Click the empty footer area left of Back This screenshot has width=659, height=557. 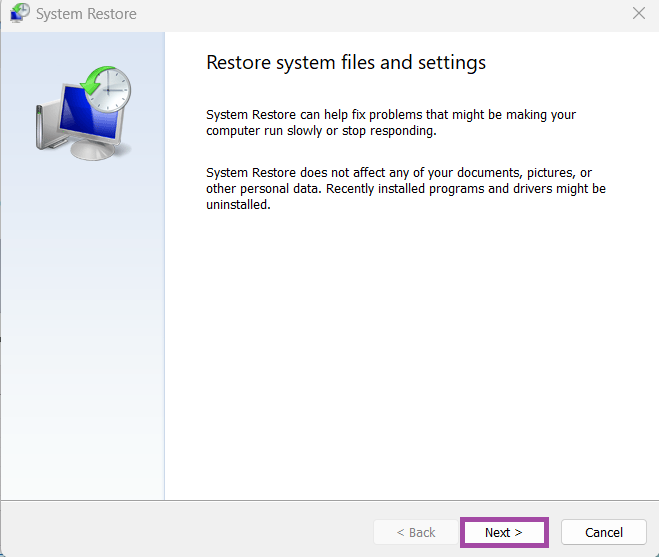point(180,532)
